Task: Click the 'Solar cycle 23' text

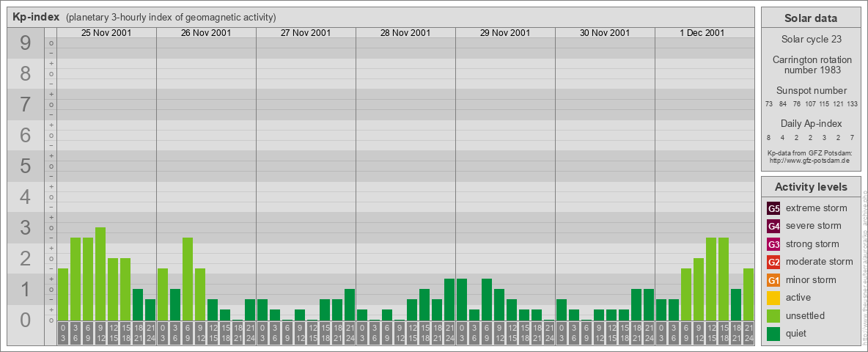Action: 811,40
